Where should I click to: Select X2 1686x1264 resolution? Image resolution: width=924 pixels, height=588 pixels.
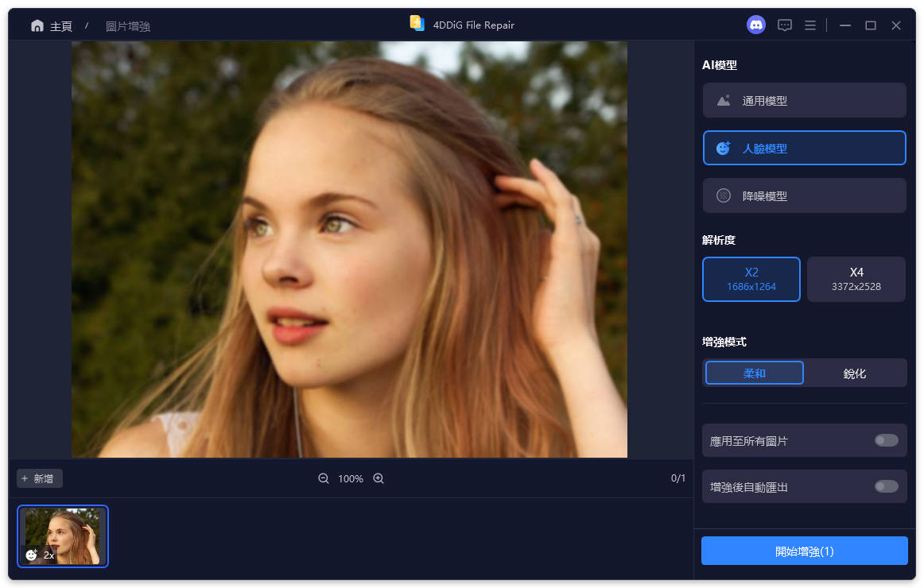[x=751, y=279]
